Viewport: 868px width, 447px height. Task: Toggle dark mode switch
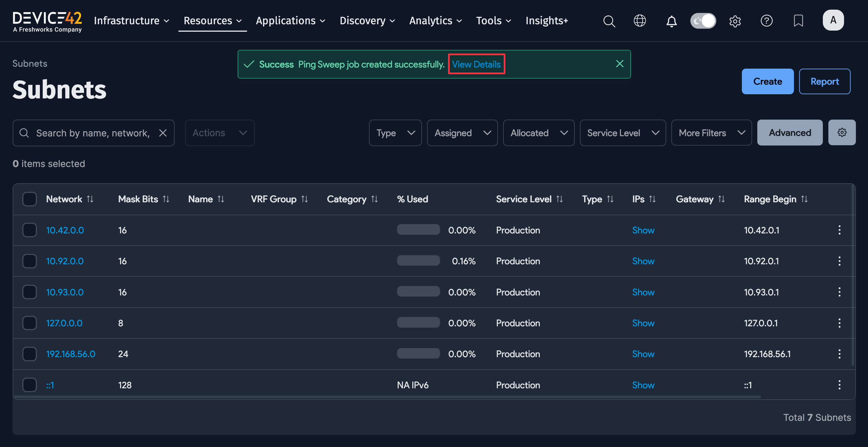703,21
